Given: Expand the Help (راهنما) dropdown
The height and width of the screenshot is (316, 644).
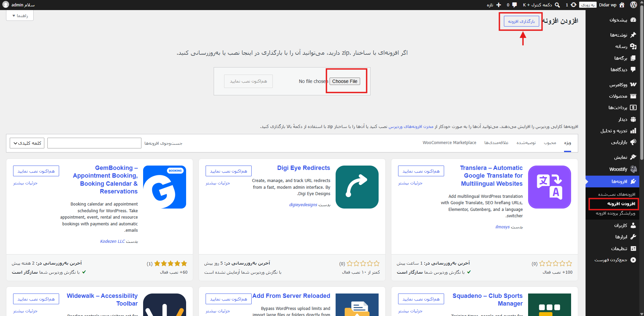Looking at the screenshot, I should 20,16.
